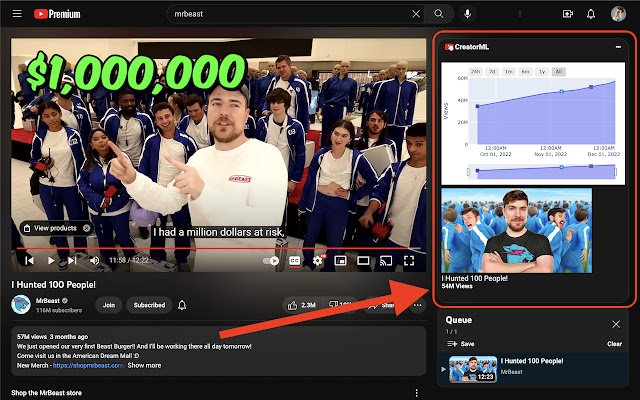Enable miniplayer mode

[x=340, y=260]
